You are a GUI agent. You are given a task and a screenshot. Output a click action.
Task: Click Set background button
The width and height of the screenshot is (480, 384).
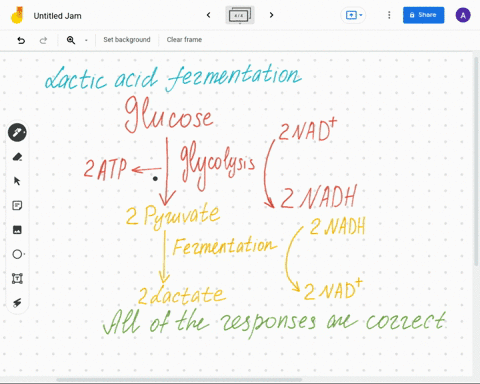click(127, 40)
